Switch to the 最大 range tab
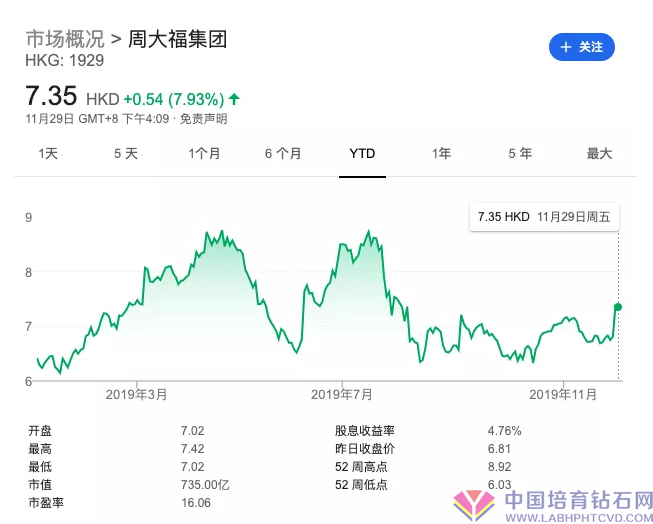This screenshot has height=524, width=653. (599, 154)
